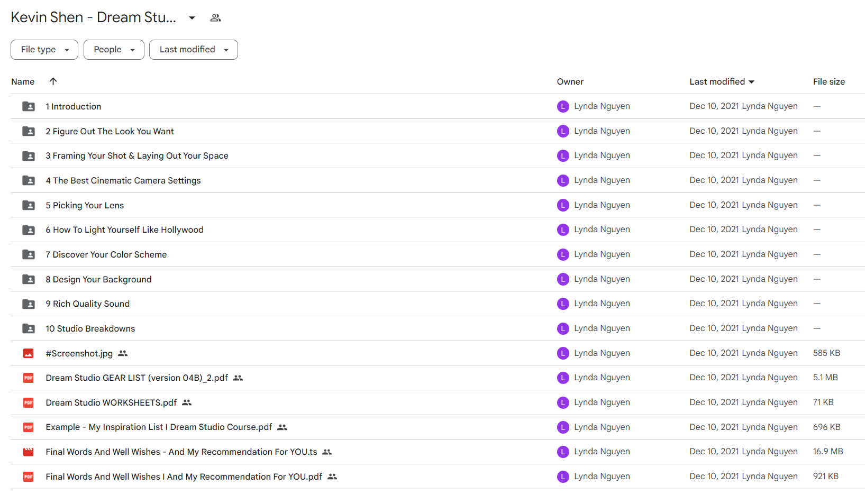
Task: Select 8 Design Your Background folder
Action: point(98,279)
